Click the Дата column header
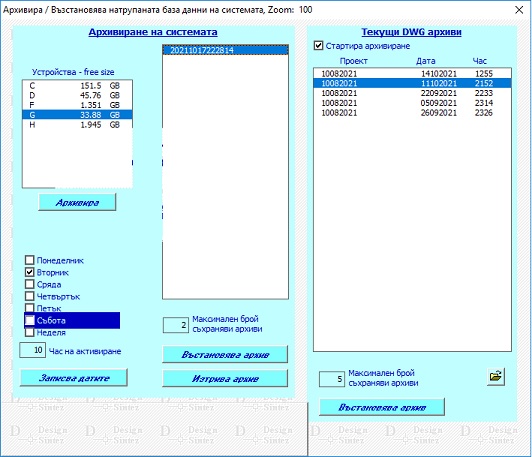Image resolution: width=532 pixels, height=457 pixels. (426, 61)
